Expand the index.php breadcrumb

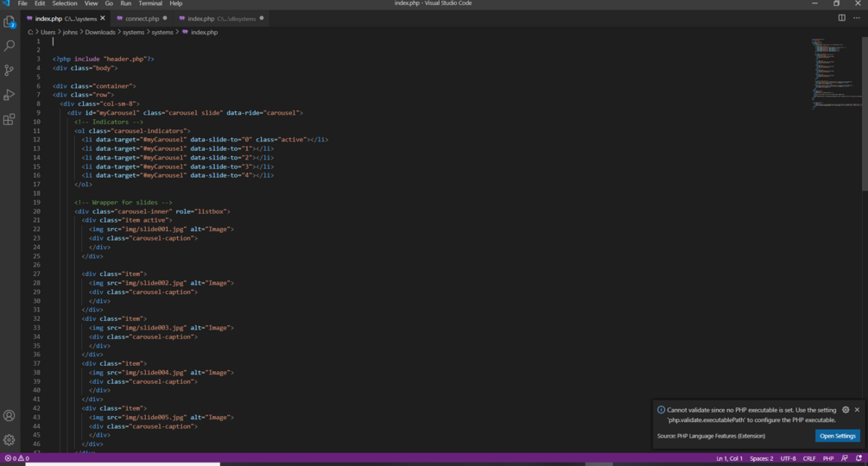pos(205,32)
